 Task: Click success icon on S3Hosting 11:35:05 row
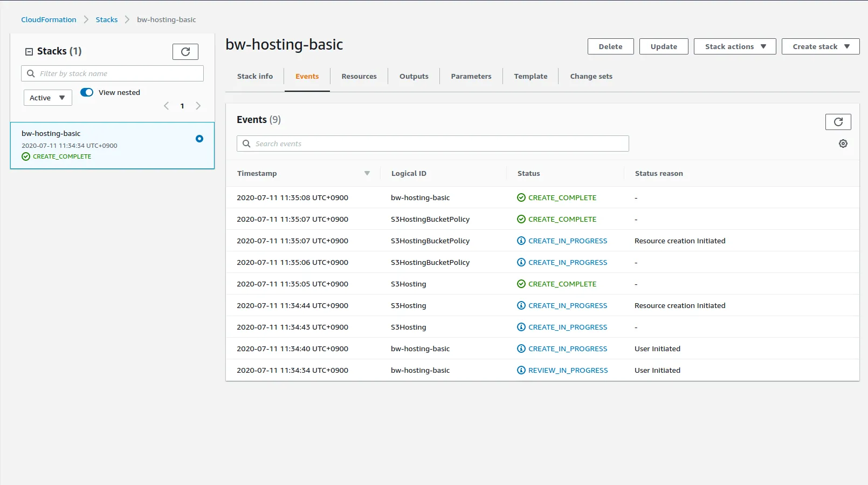[x=521, y=284]
